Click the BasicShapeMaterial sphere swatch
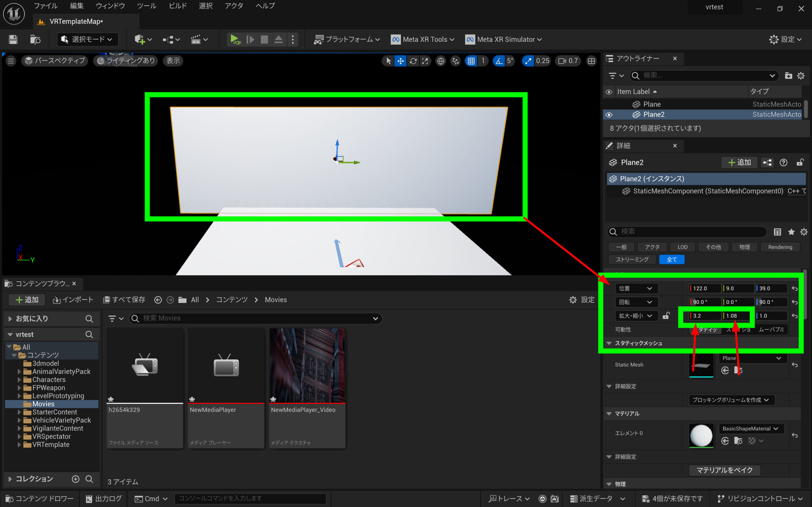Image resolution: width=812 pixels, height=507 pixels. pos(701,436)
